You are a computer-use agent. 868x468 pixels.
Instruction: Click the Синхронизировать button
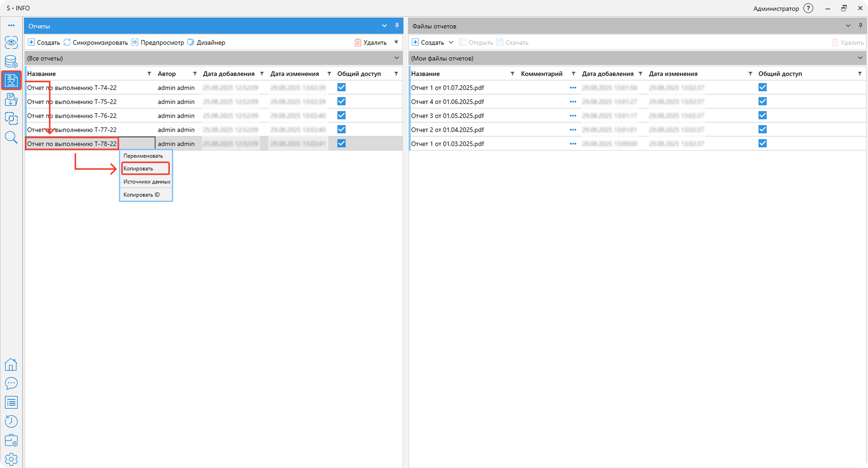(96, 42)
